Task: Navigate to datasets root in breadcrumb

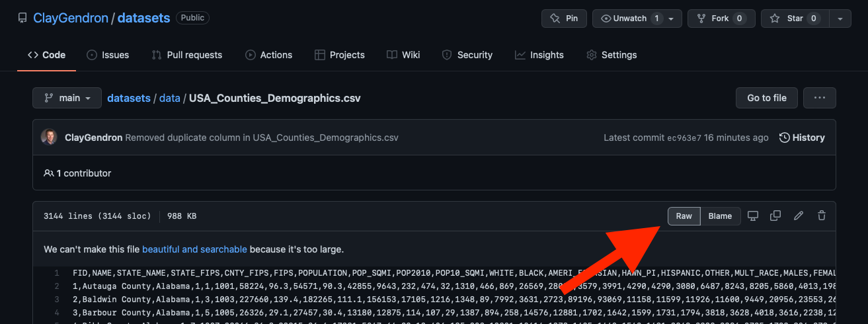Action: (129, 98)
